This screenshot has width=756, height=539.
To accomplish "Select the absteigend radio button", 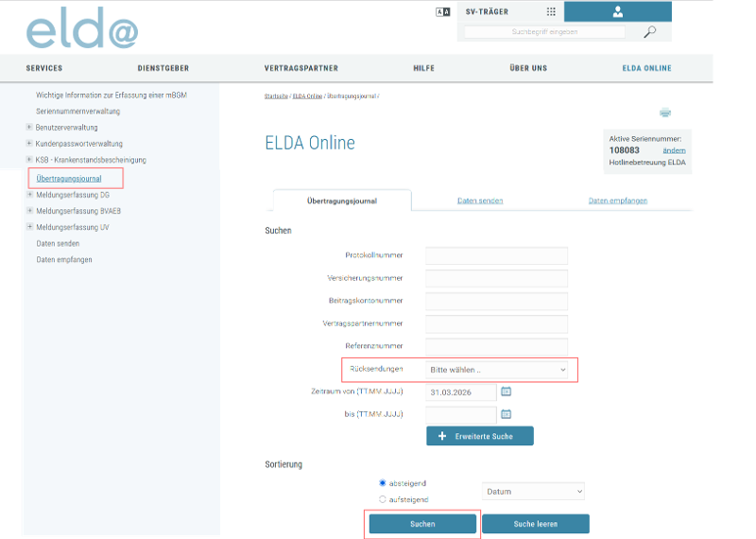I will click(x=383, y=483).
